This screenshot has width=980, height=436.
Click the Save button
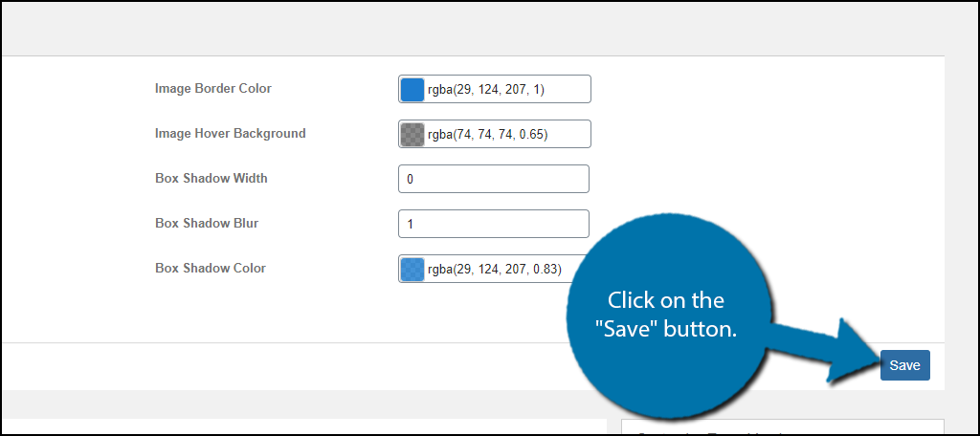[x=904, y=365]
